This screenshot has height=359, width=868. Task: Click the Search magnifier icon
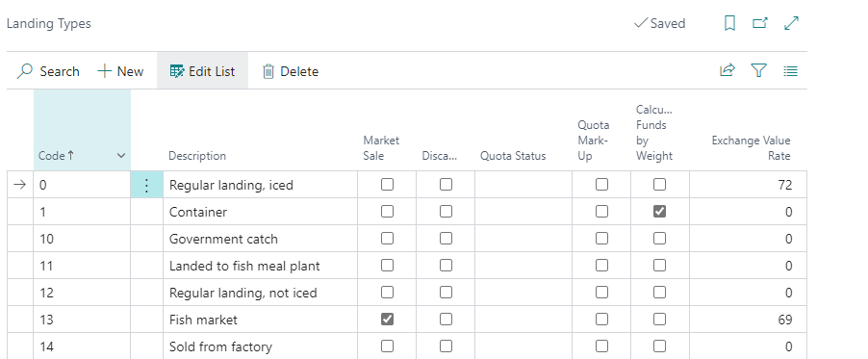[24, 71]
